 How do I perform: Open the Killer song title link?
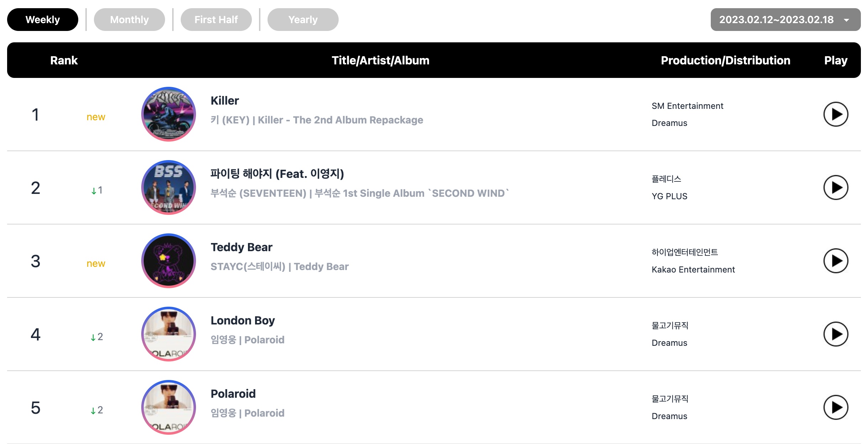(225, 101)
